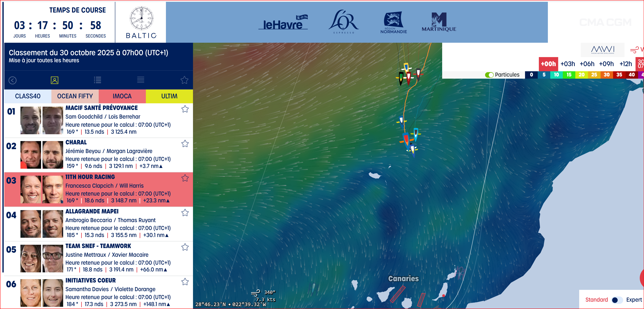Toggle Standard/Expert mode switch

[x=617, y=300]
